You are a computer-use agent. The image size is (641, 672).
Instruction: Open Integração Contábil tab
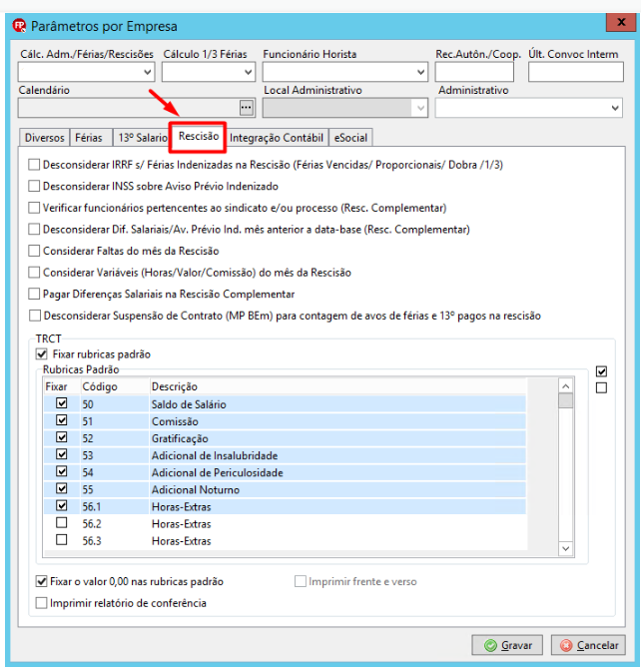[277, 138]
